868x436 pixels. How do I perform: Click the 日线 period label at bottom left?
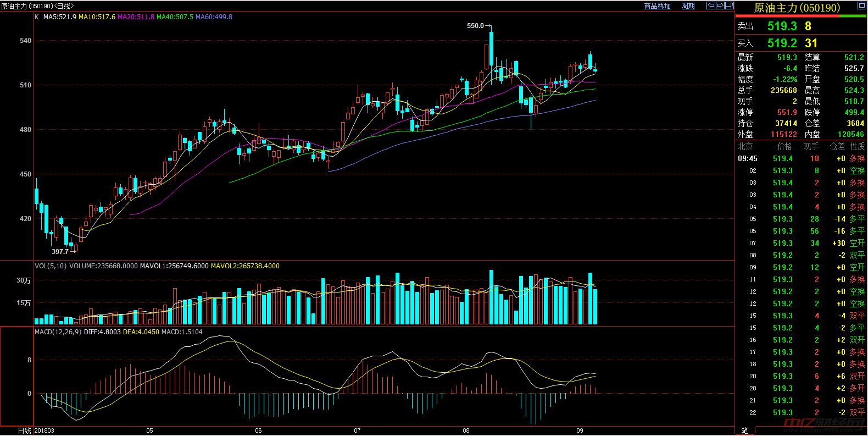(x=24, y=431)
